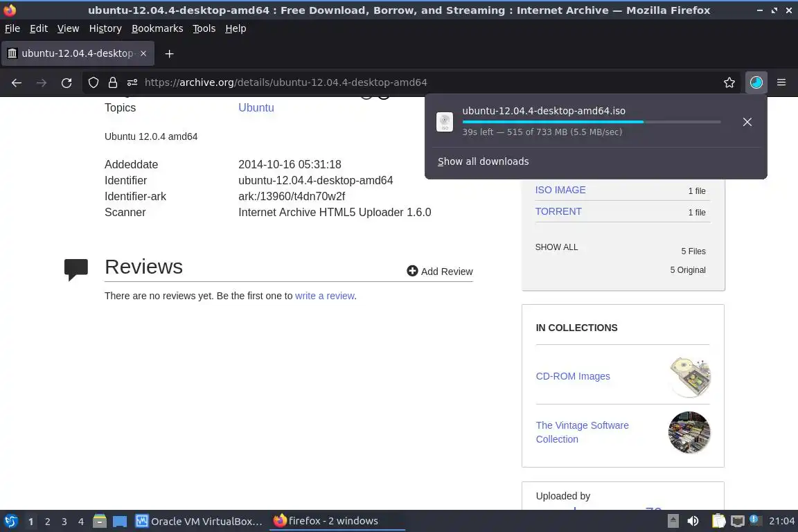
Task: Click the firefox - 2 windows taskbar button
Action: coord(337,521)
